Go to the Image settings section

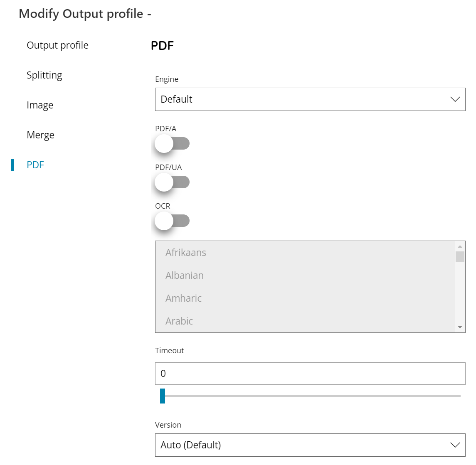click(x=40, y=105)
